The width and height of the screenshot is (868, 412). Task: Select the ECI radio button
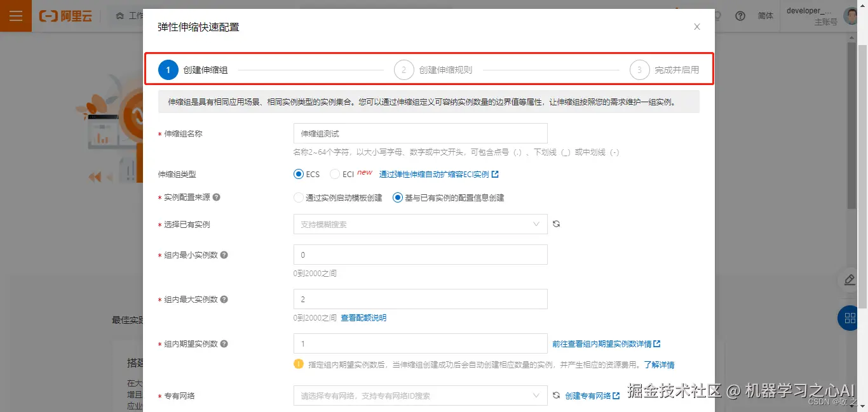(x=335, y=174)
